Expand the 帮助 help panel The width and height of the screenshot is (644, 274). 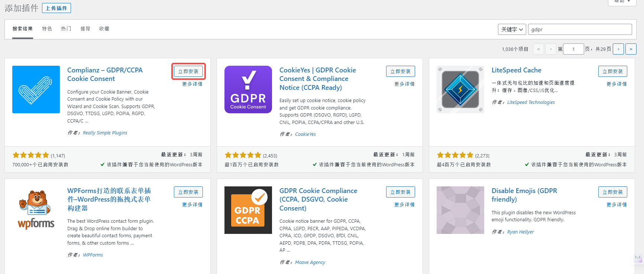[622, 2]
